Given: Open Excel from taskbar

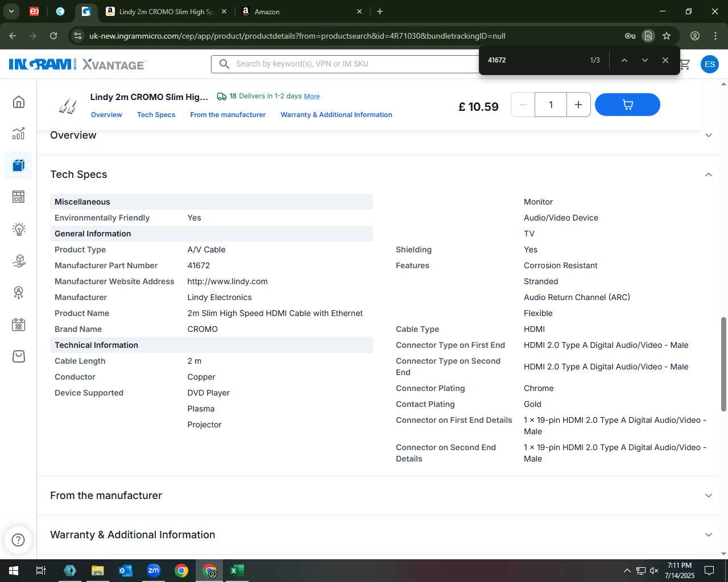Looking at the screenshot, I should click(237, 571).
